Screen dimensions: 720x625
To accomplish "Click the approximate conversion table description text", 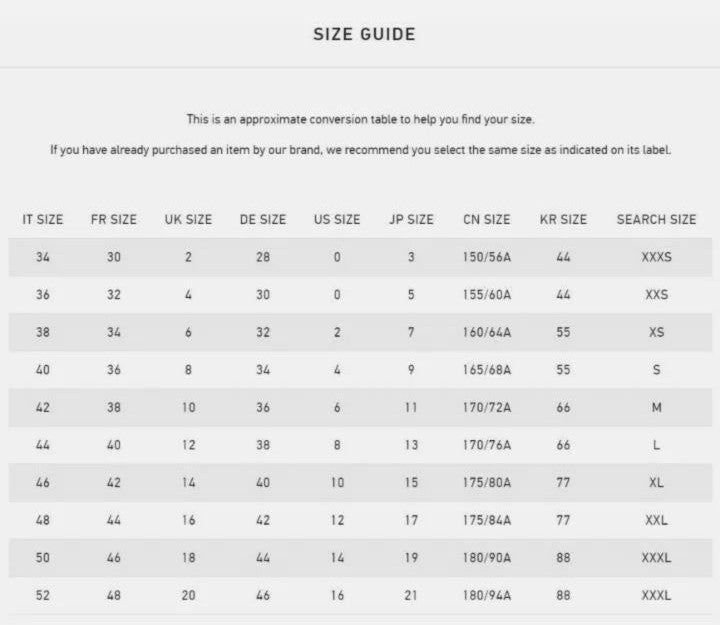I will click(360, 119).
